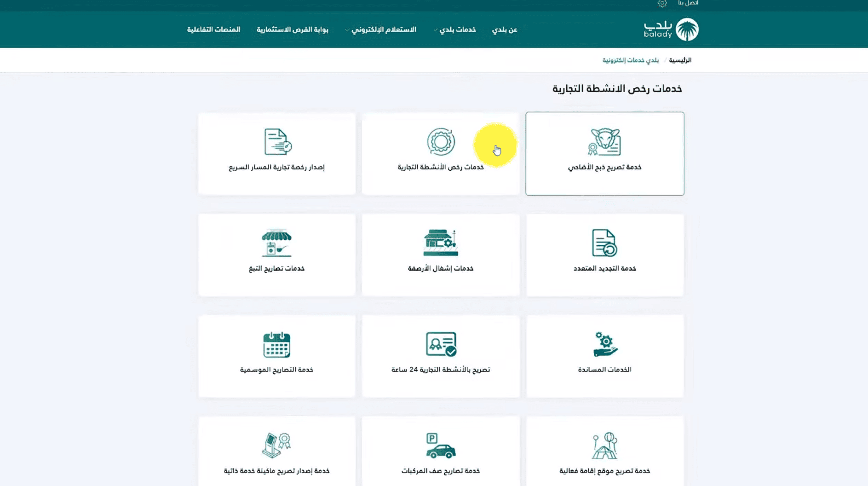Click the tobacco kiosk icon
Viewport: 868px width, 486px height.
[x=276, y=243]
